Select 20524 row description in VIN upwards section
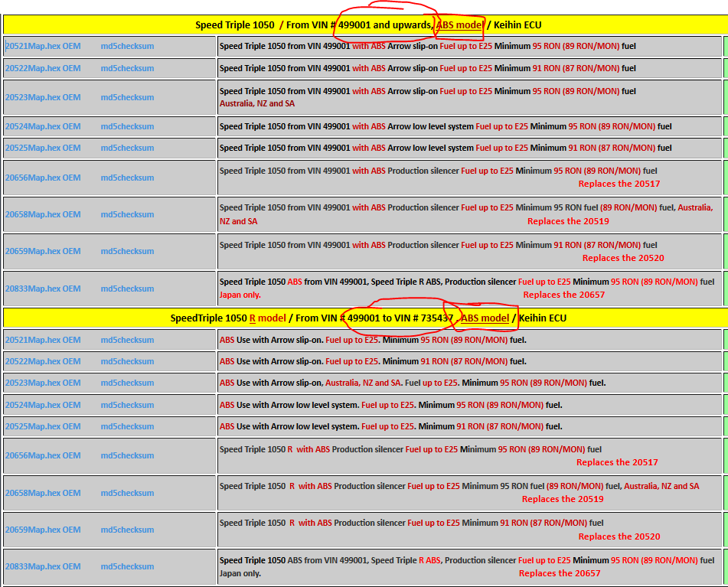 point(446,126)
